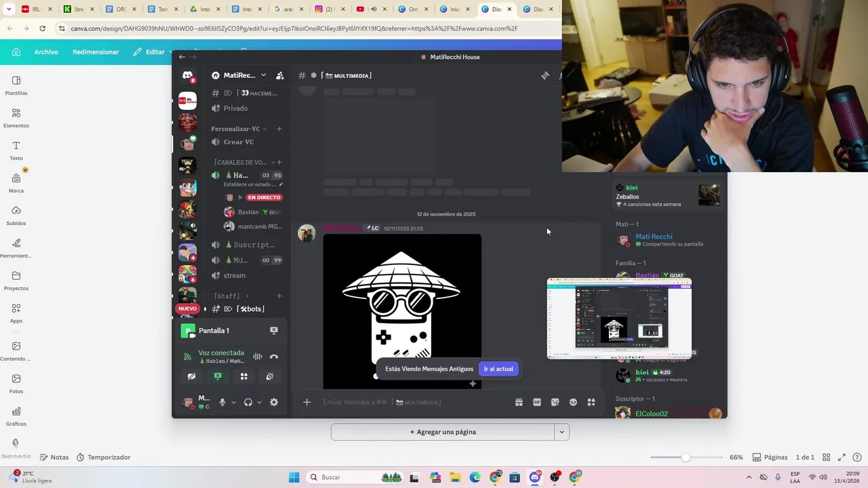The width and height of the screenshot is (868, 488).
Task: Open Archivo menu in Canva
Action: click(46, 52)
